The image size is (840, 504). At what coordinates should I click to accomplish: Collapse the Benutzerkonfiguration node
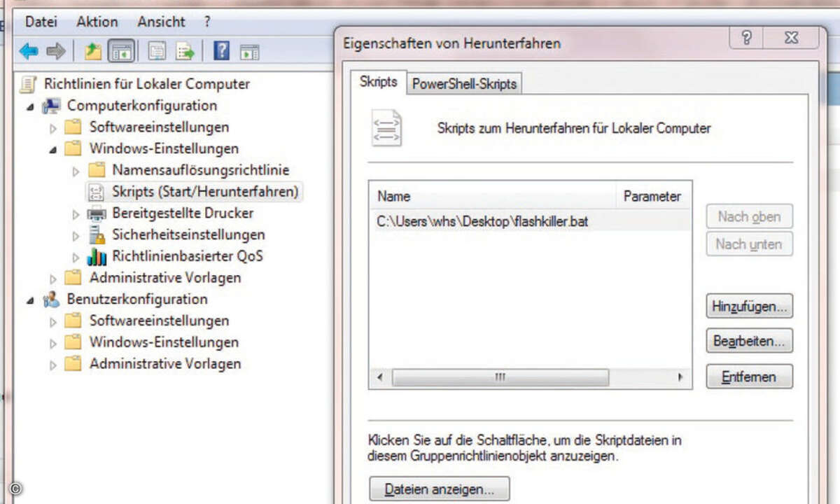pyautogui.click(x=31, y=301)
